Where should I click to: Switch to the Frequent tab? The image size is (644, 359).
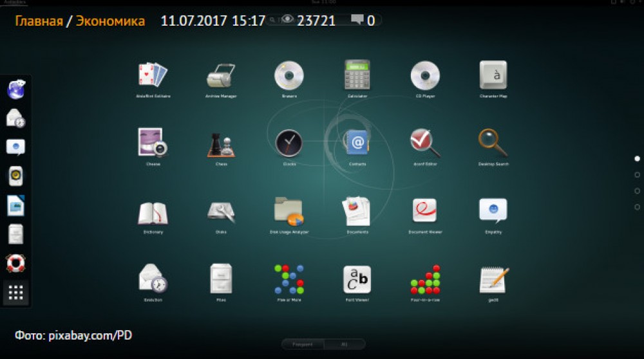303,344
